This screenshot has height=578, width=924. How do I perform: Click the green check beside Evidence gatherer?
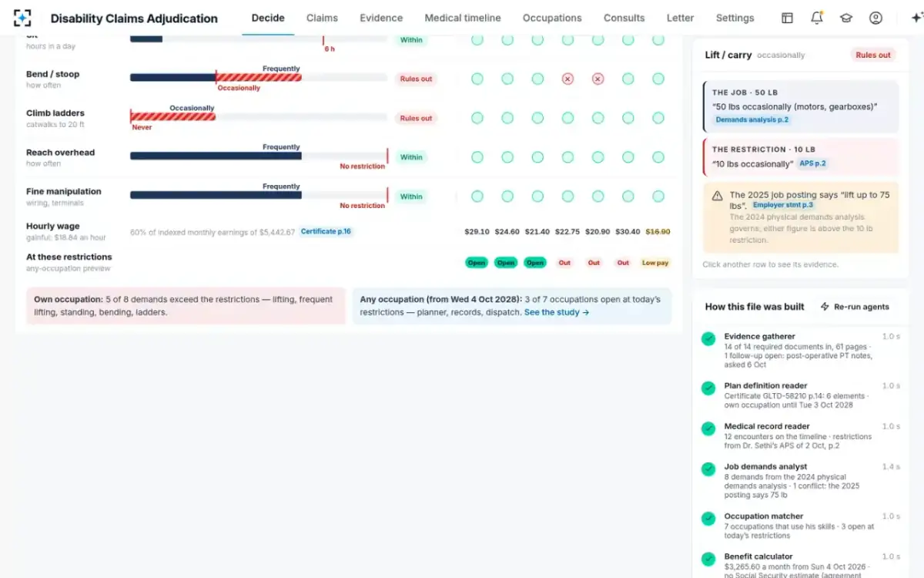click(708, 339)
